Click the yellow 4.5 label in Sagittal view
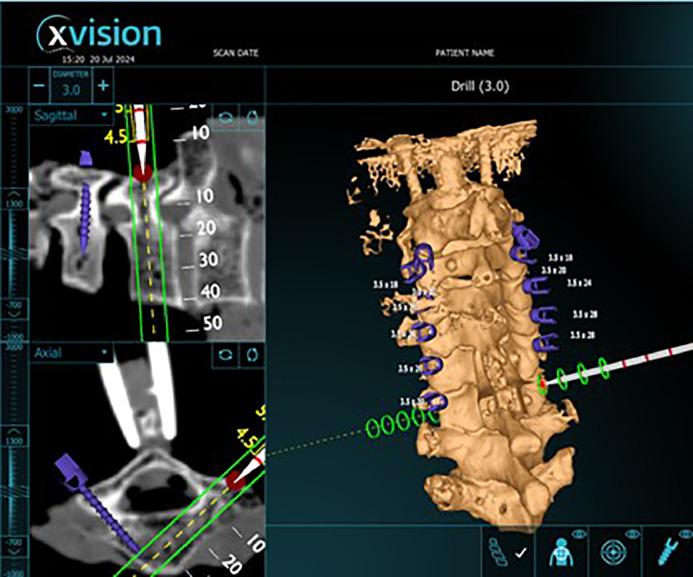This screenshot has height=577, width=693. [x=115, y=137]
